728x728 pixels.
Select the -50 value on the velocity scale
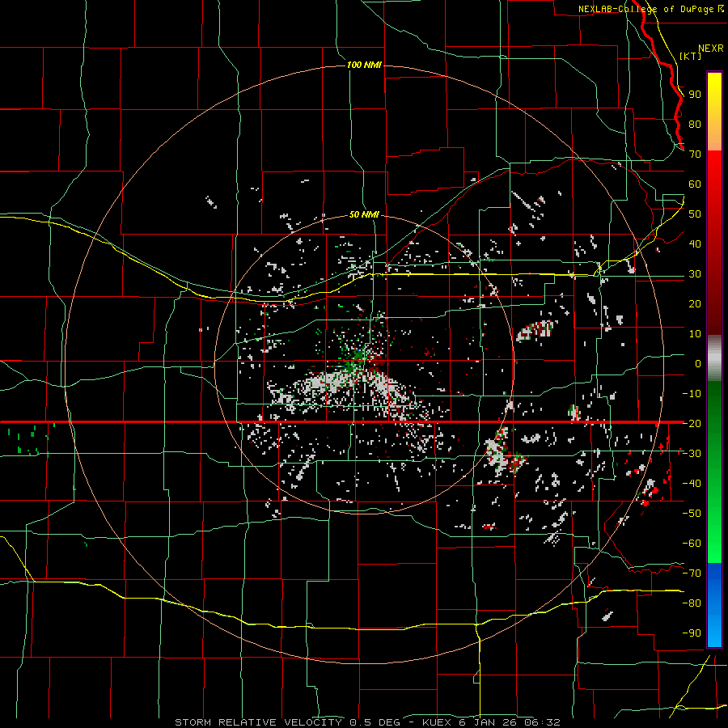(692, 514)
